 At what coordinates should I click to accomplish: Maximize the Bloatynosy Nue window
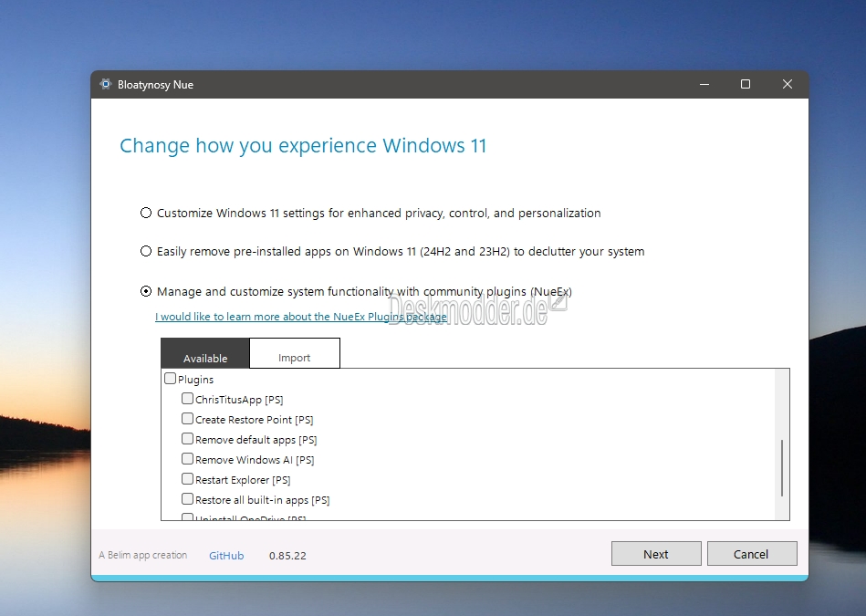coord(746,84)
